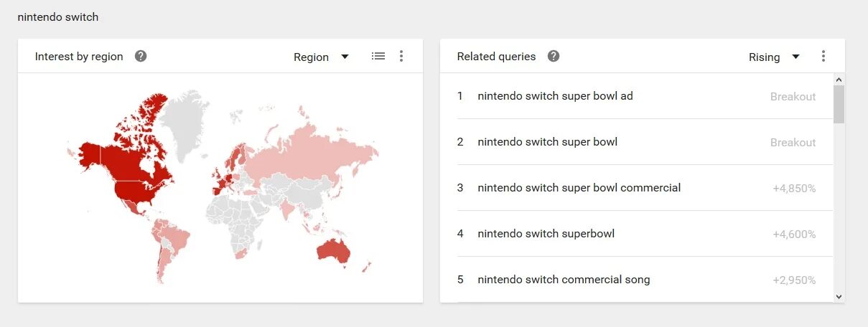This screenshot has height=327, width=868.
Task: Click the United States on the map
Action: 136,191
